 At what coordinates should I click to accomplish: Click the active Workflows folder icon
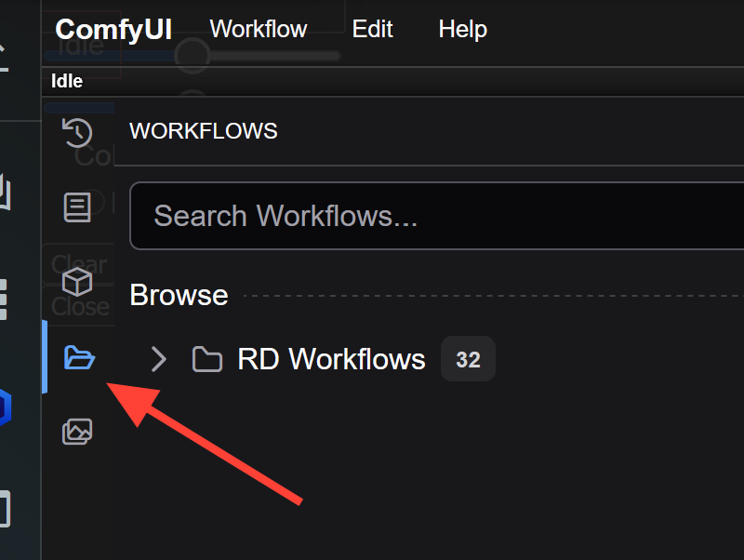(79, 358)
